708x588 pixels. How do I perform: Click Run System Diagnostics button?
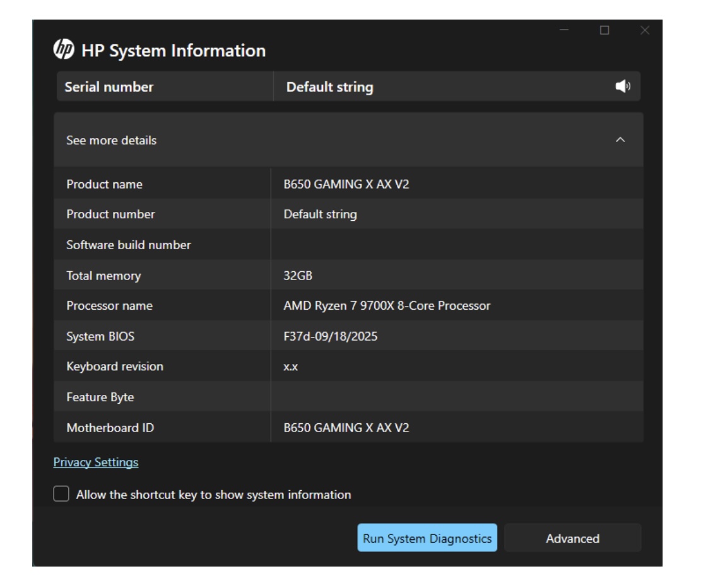(427, 538)
